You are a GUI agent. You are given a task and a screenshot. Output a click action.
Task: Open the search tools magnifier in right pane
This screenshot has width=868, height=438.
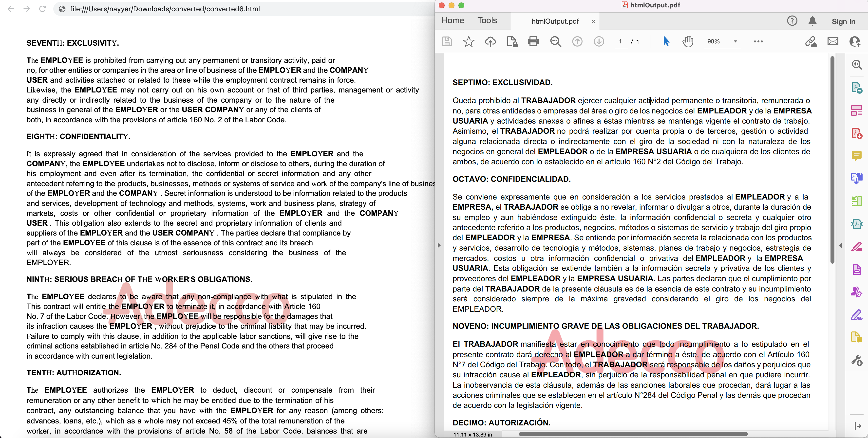(857, 65)
